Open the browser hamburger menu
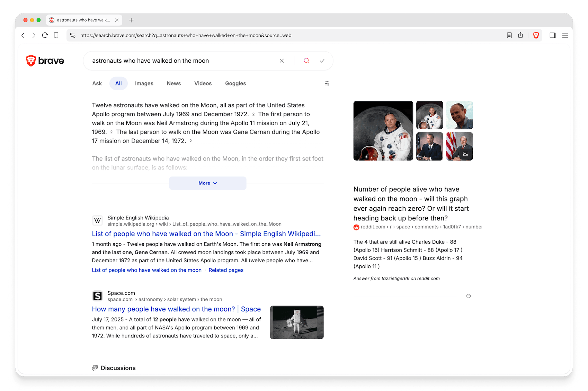 click(565, 35)
